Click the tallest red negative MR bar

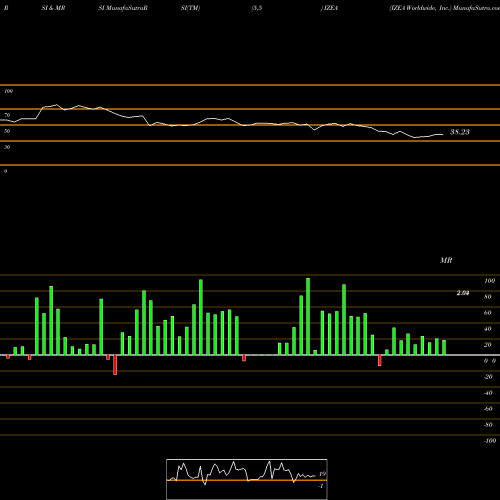click(115, 365)
